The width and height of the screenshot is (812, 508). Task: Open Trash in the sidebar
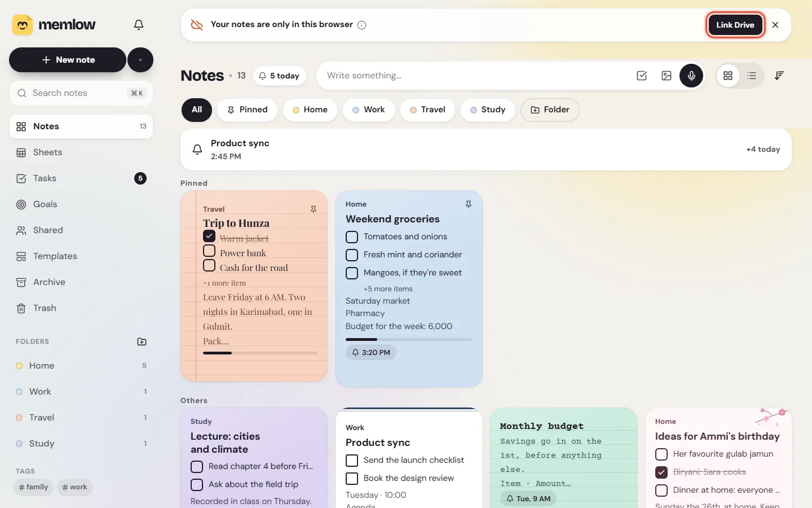tap(81, 308)
